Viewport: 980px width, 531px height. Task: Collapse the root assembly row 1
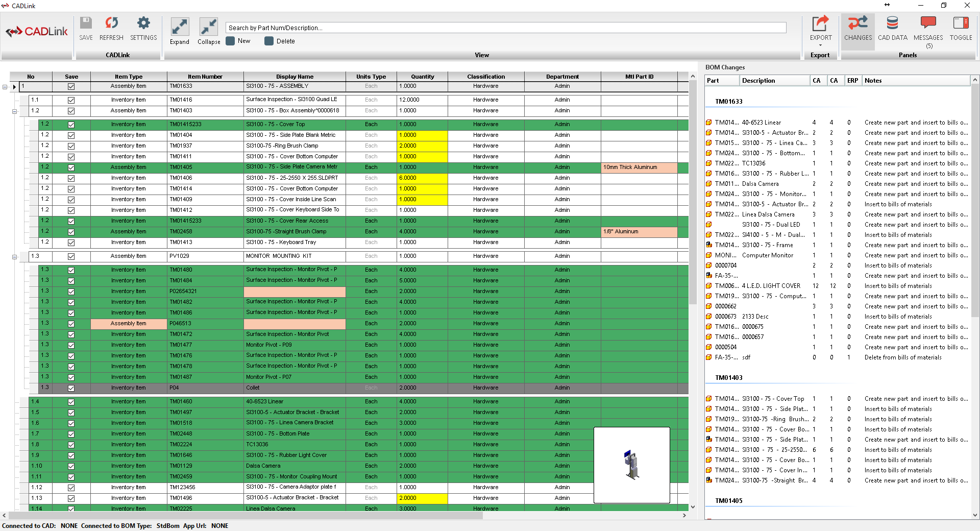tap(5, 87)
